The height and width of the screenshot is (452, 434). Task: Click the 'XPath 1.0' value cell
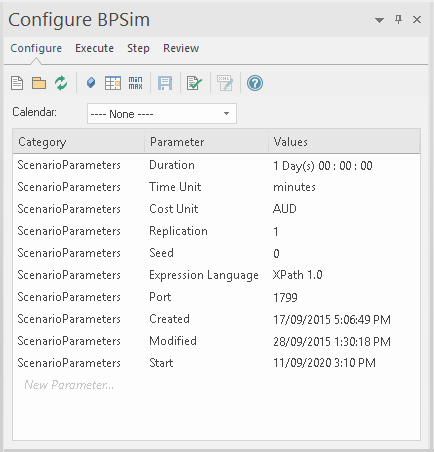click(298, 275)
